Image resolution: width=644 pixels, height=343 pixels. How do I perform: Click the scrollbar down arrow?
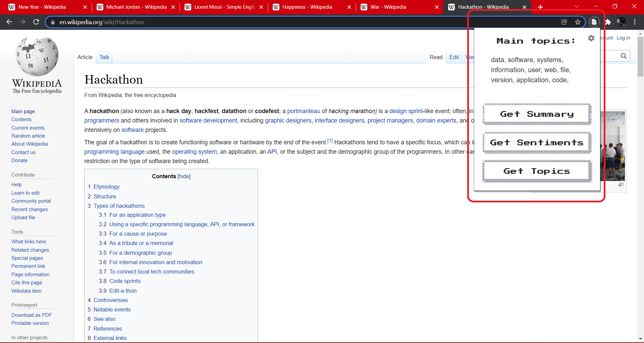tap(640, 339)
